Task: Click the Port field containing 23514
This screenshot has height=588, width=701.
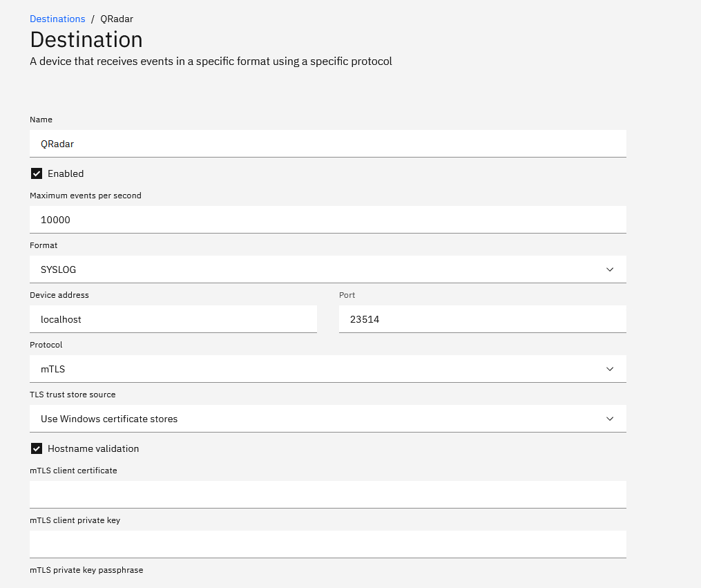Action: [482, 319]
